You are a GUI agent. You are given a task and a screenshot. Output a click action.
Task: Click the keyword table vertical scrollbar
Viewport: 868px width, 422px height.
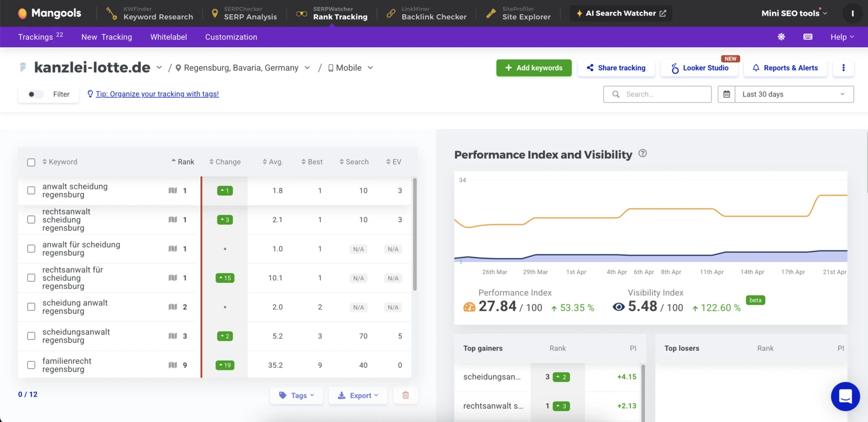[415, 234]
